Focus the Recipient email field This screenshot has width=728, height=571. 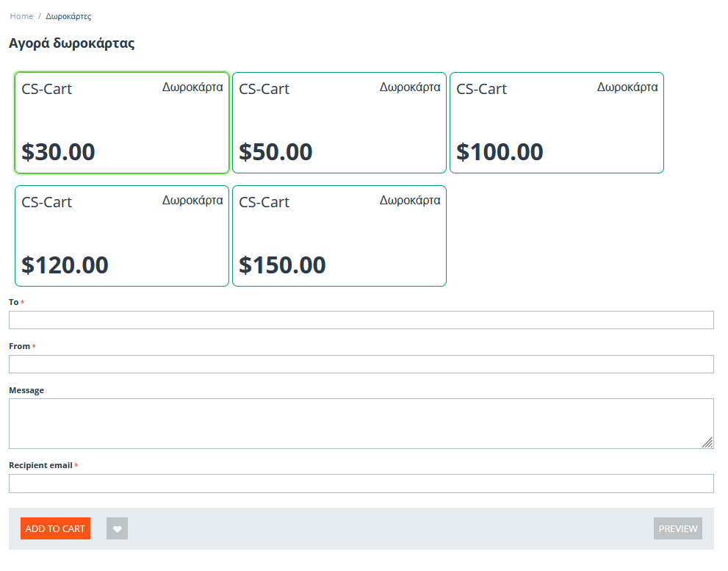pyautogui.click(x=361, y=484)
